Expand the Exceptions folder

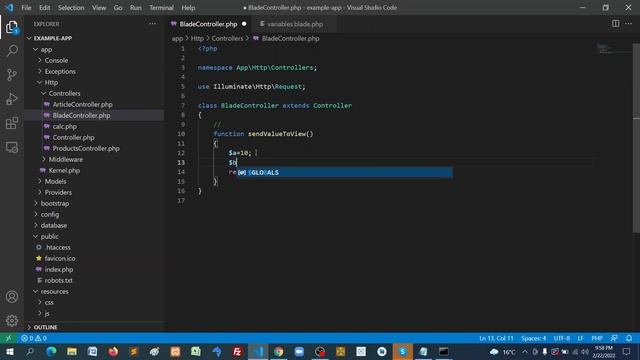[60, 71]
